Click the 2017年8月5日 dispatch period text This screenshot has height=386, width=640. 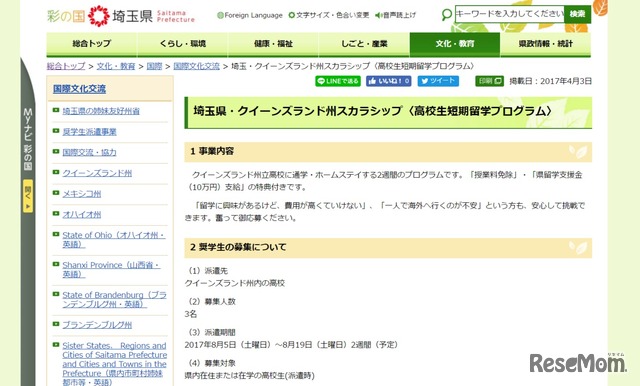click(x=291, y=345)
